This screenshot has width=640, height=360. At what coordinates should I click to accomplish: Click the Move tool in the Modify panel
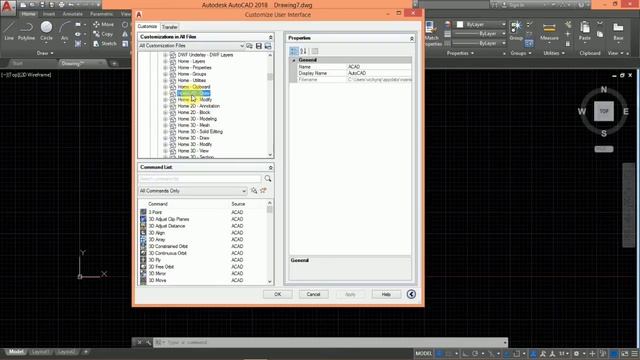(103, 24)
